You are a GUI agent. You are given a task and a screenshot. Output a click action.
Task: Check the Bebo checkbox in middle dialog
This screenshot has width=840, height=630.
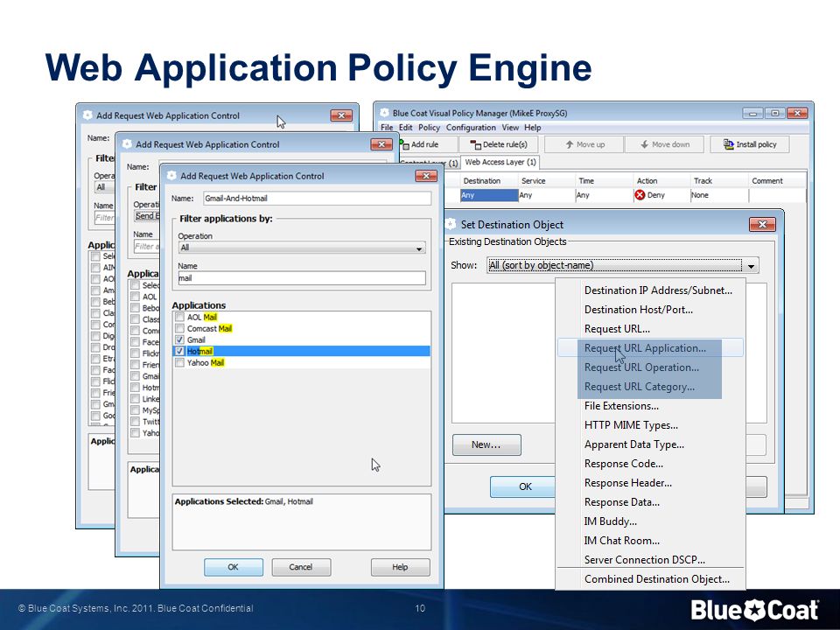[x=135, y=308]
